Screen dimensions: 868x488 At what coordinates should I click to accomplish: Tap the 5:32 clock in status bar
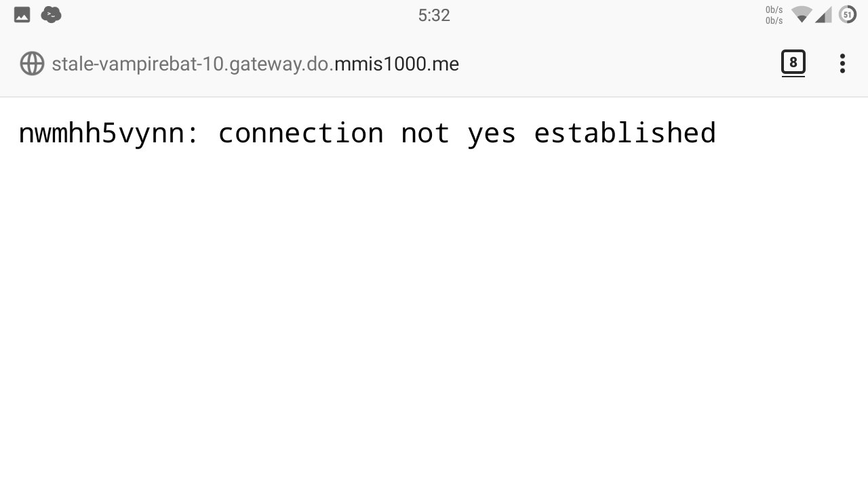click(434, 15)
